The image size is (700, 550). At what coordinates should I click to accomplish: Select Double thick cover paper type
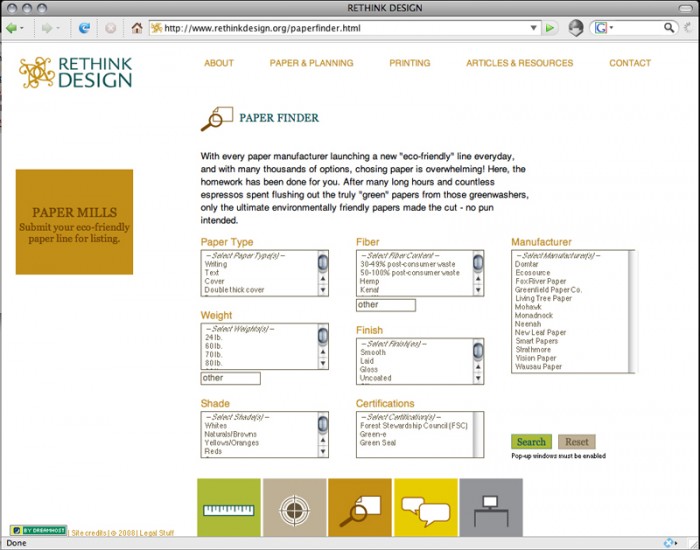point(234,290)
